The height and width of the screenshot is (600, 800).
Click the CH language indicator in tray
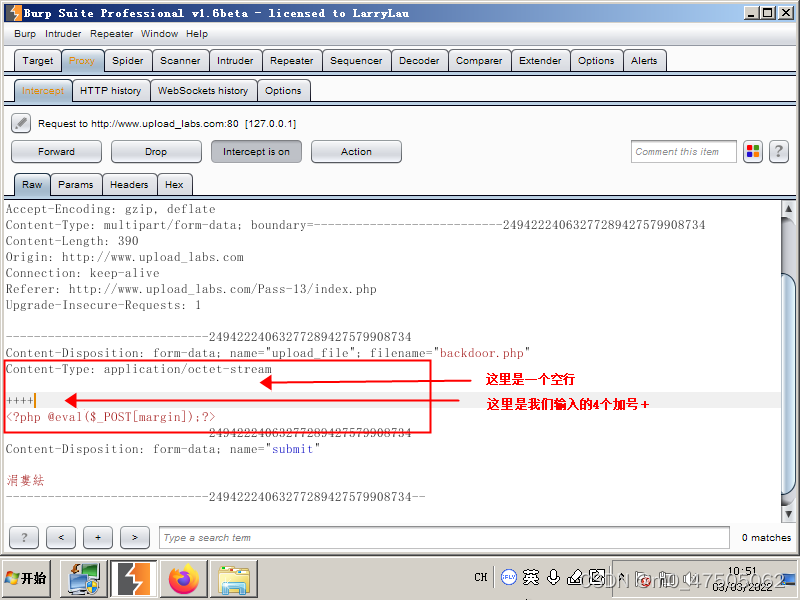coord(481,577)
